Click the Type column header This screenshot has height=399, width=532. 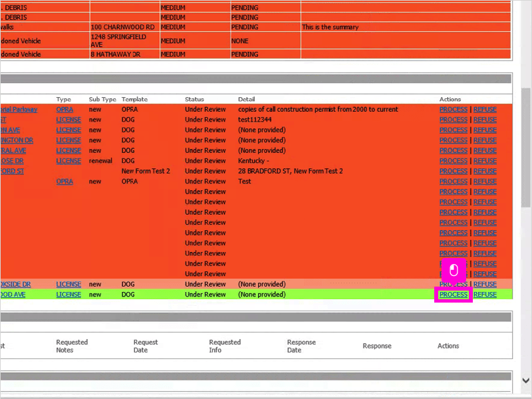coord(63,99)
